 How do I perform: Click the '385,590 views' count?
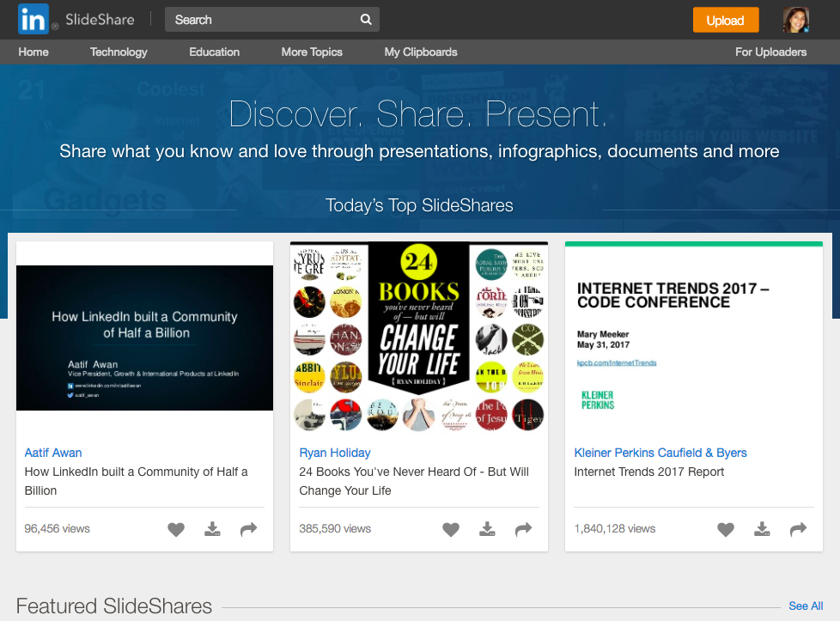click(x=335, y=529)
